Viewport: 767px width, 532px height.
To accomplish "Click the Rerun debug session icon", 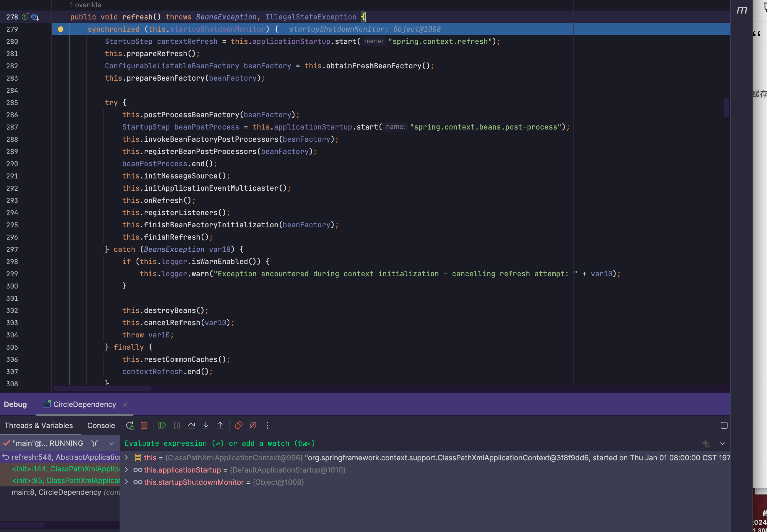I will [130, 425].
